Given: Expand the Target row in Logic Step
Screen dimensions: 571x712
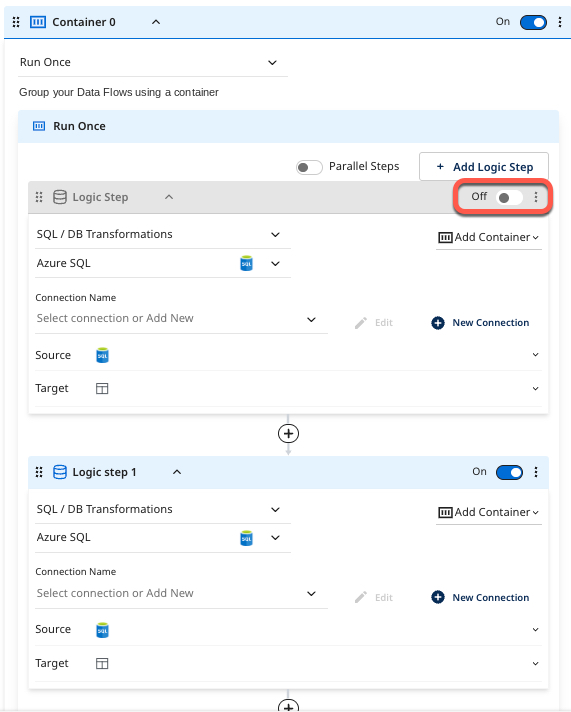Looking at the screenshot, I should click(536, 389).
